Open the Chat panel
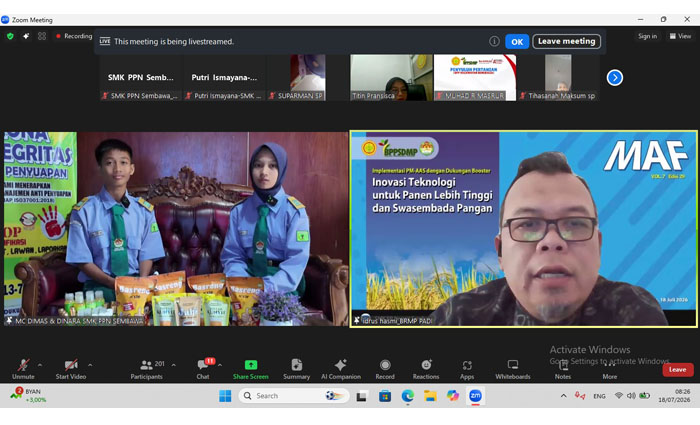 click(x=203, y=369)
